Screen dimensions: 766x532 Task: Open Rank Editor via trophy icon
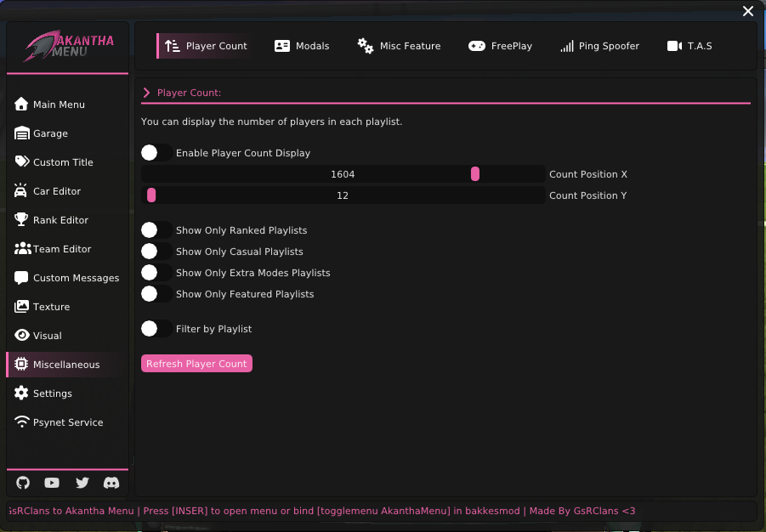click(x=22, y=220)
